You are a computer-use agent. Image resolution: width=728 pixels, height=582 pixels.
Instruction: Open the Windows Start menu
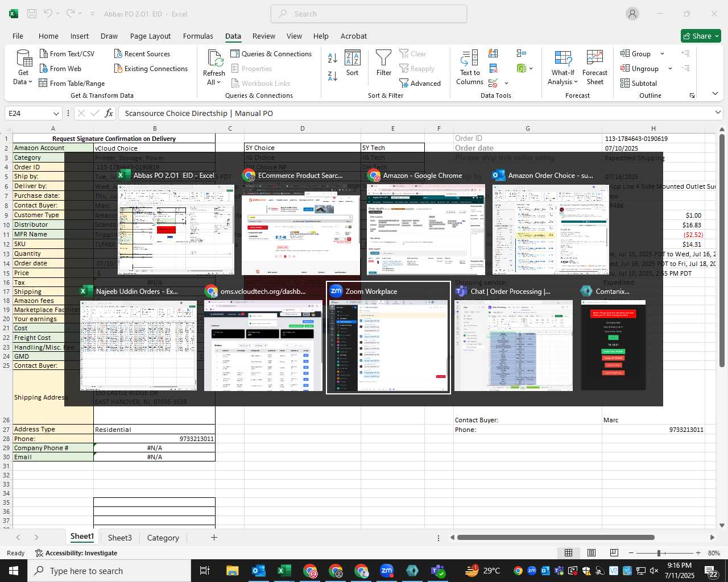(14, 571)
